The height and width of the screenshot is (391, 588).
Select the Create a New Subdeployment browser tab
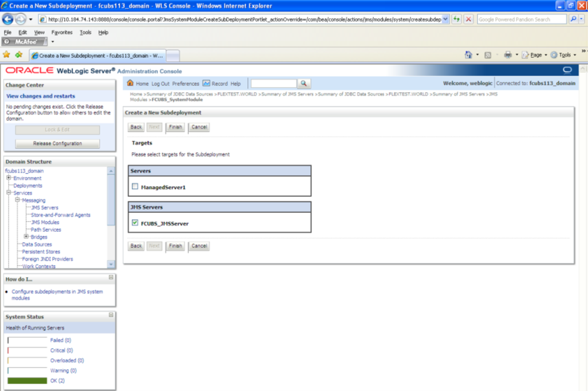click(x=97, y=56)
